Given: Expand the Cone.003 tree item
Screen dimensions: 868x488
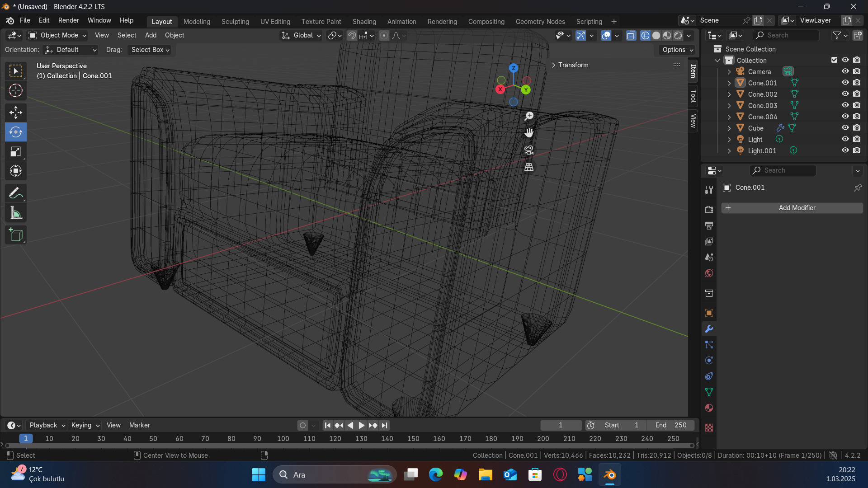Looking at the screenshot, I should point(729,105).
